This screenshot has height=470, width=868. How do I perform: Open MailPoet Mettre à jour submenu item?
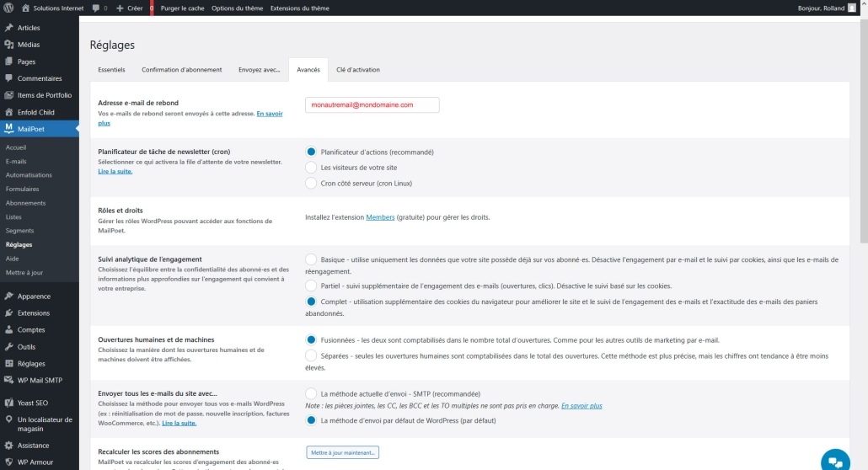[x=24, y=272]
